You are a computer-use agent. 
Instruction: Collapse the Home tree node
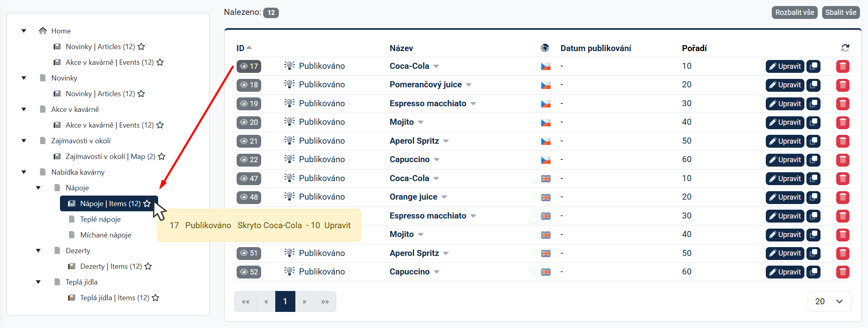pyautogui.click(x=24, y=31)
